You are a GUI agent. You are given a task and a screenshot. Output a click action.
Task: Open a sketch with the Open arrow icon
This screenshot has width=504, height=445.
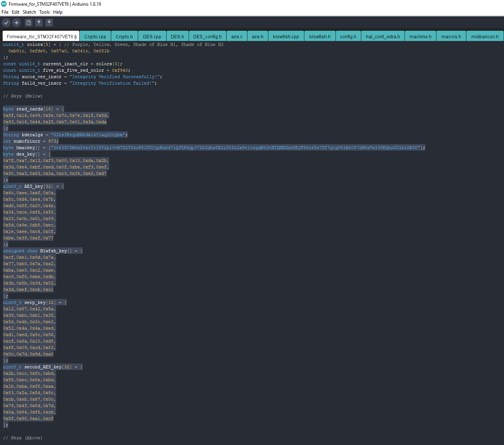coord(39,23)
